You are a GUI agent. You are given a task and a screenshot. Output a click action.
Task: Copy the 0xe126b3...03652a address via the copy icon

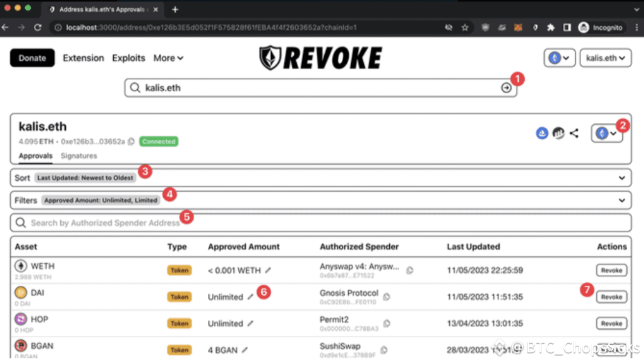click(131, 142)
